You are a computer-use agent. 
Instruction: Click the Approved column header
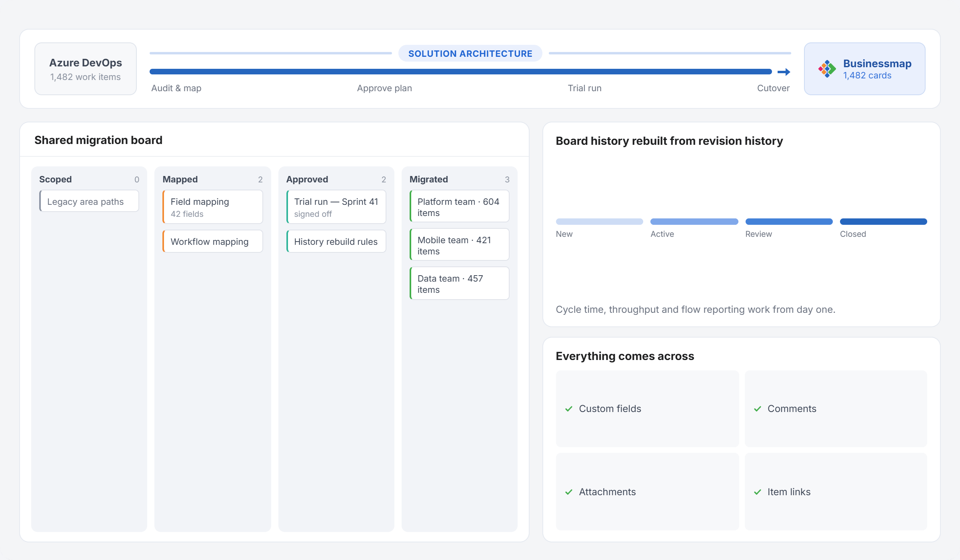[307, 179]
